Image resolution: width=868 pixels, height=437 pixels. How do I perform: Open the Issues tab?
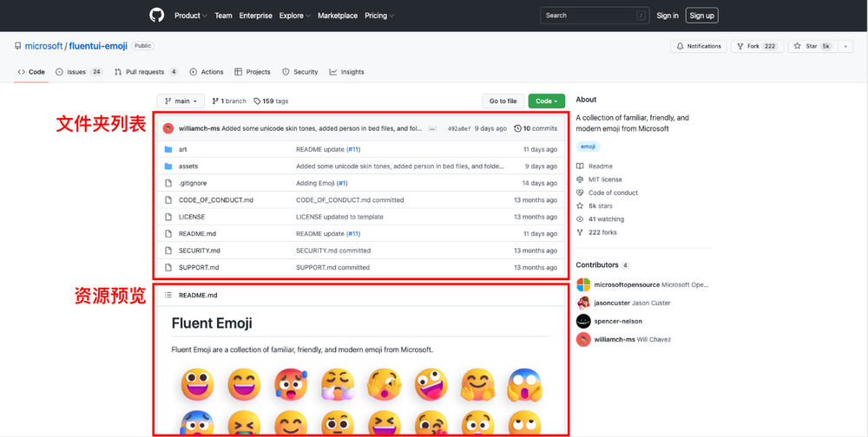[79, 72]
